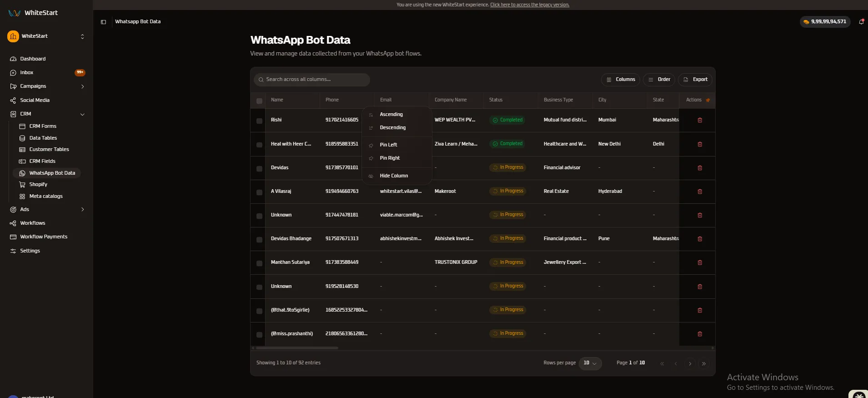
Task: Open the legacy version link
Action: (x=530, y=5)
